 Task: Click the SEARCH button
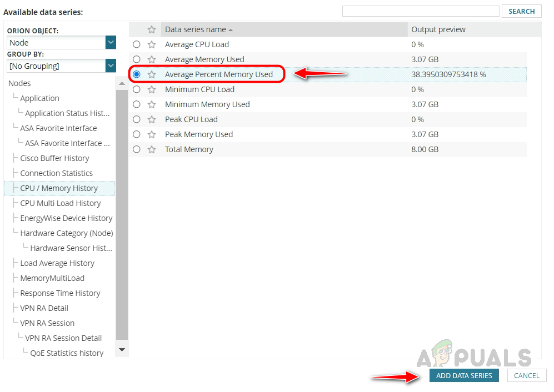[x=522, y=11]
